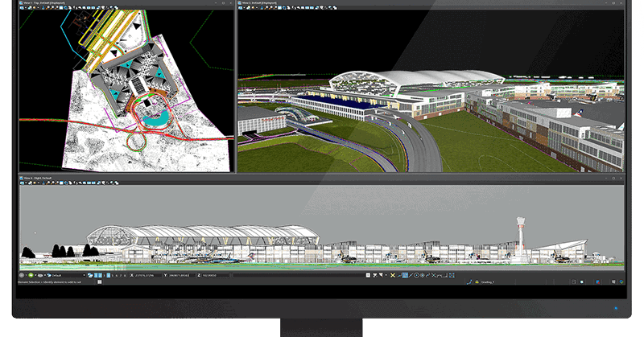Expand View Attributes dropdown arrow in View 4
The height and width of the screenshot is (337, 644).
26,183
